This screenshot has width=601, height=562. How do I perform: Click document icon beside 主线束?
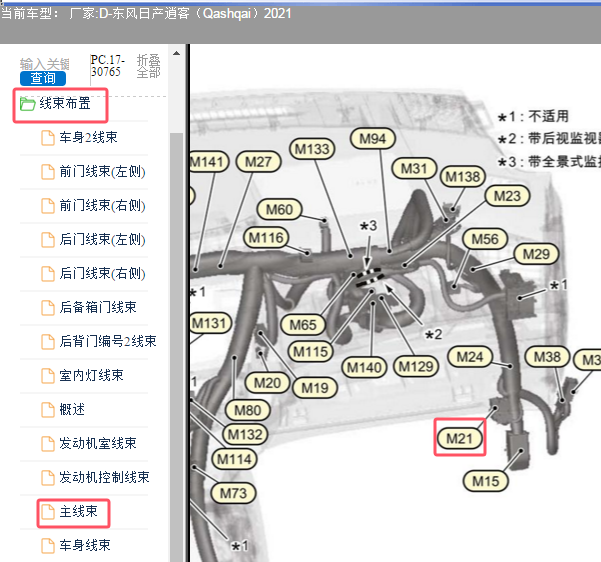click(48, 512)
